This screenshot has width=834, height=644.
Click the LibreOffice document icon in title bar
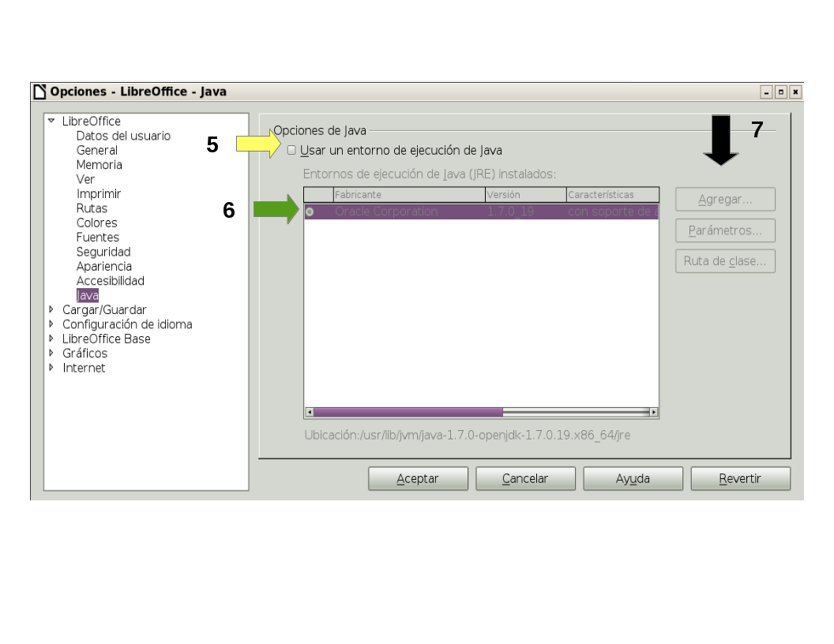[x=40, y=92]
